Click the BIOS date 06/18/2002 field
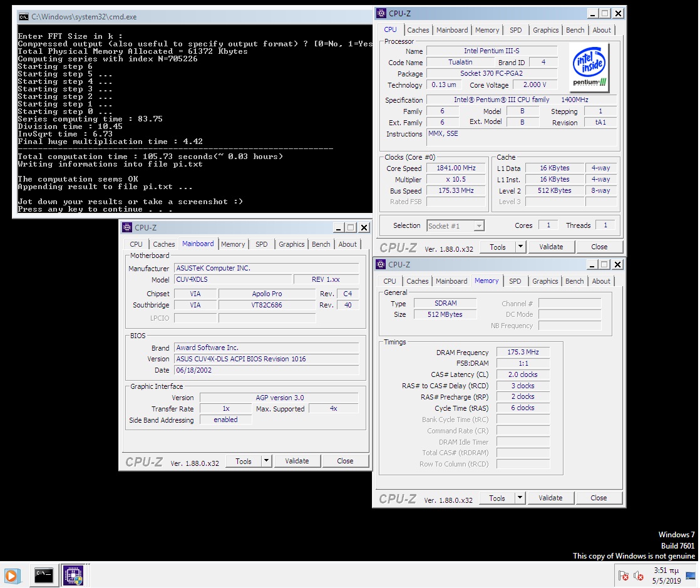The height and width of the screenshot is (588, 700). tap(267, 370)
